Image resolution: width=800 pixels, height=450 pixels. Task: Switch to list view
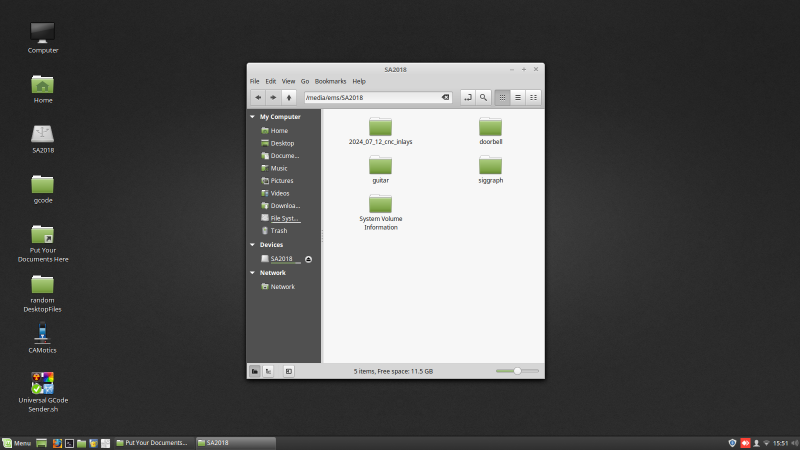518,97
